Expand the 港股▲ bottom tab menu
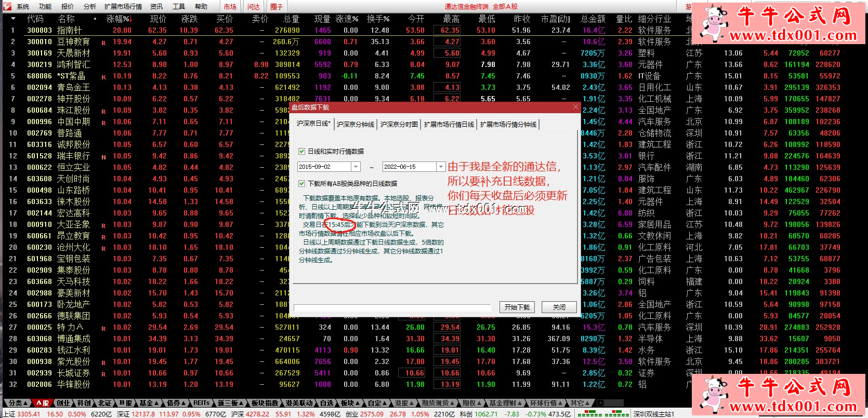 pyautogui.click(x=404, y=403)
